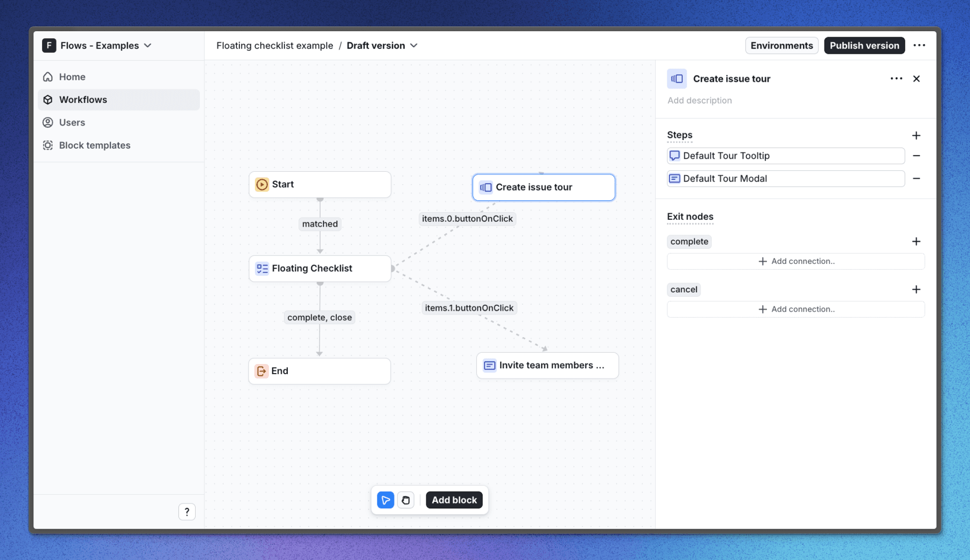This screenshot has width=970, height=560.
Task: Select the pointer cursor tool
Action: pos(385,500)
